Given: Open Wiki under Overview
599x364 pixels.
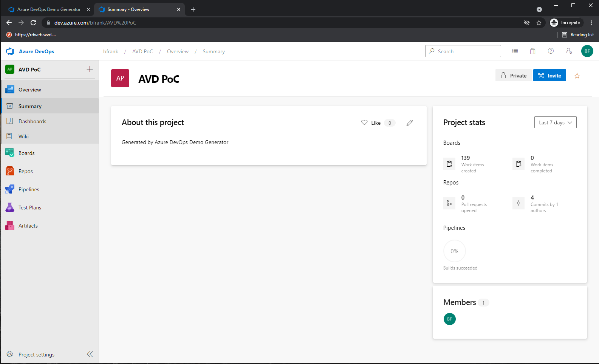Looking at the screenshot, I should tap(50, 136).
